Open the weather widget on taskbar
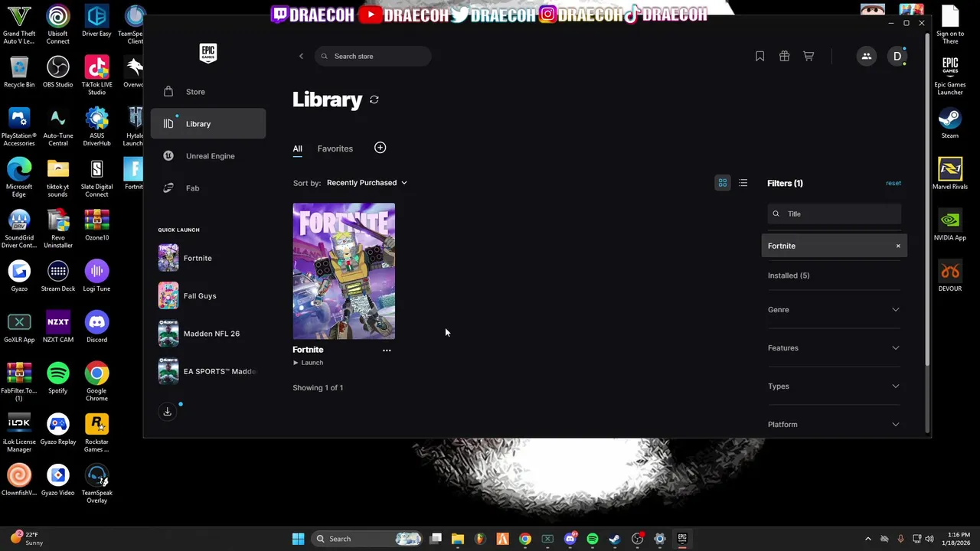The height and width of the screenshot is (551, 980). tap(27, 539)
